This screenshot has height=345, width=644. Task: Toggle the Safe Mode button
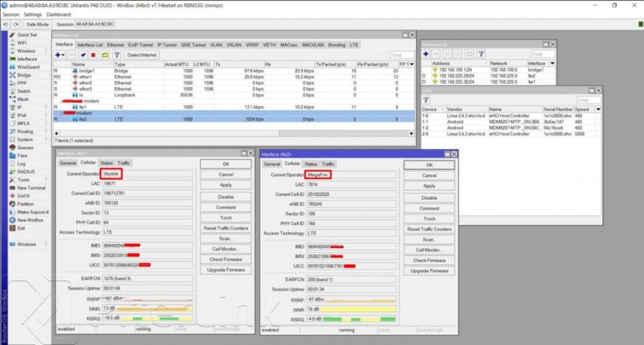37,24
